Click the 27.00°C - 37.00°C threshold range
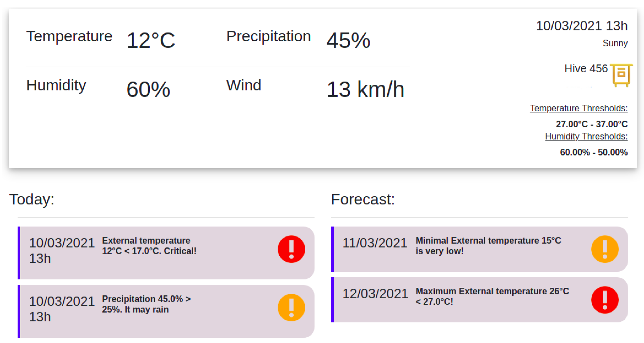644x343 pixels. coord(591,124)
